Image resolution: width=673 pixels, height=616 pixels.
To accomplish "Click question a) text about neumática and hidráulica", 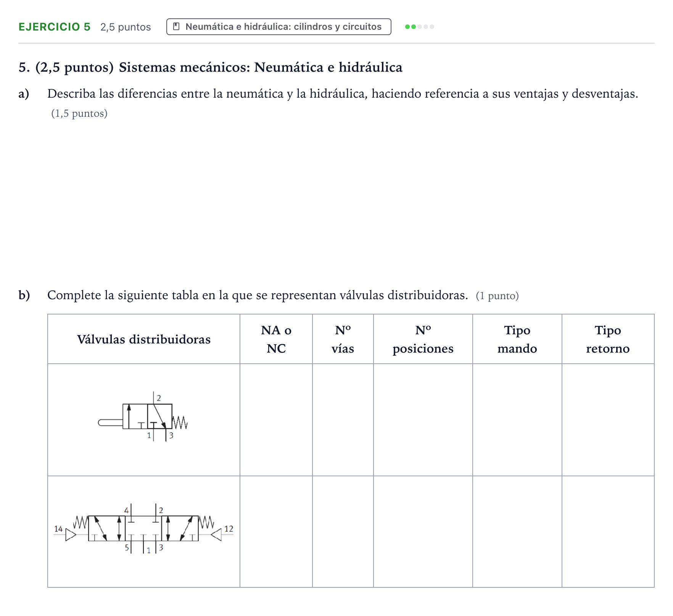I will 343,94.
